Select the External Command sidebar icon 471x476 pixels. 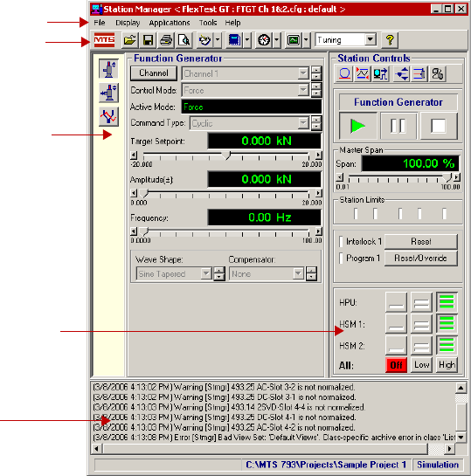coord(108,93)
